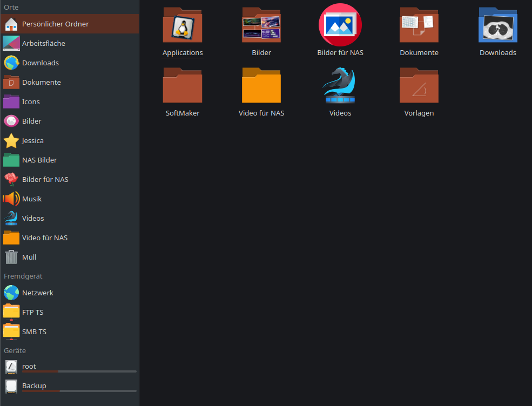Viewport: 532px width, 406px height.
Task: Go to Arbeitsfläche via its label
Action: coord(43,43)
